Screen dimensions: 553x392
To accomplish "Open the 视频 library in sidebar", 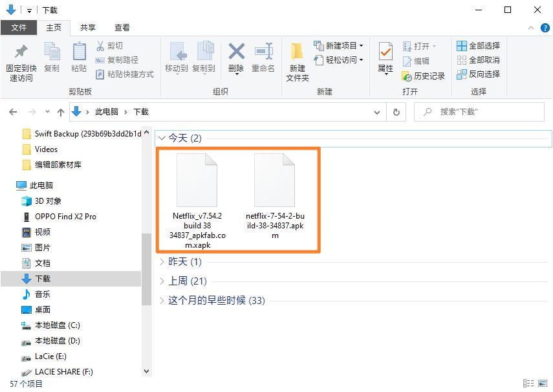I will [36, 232].
